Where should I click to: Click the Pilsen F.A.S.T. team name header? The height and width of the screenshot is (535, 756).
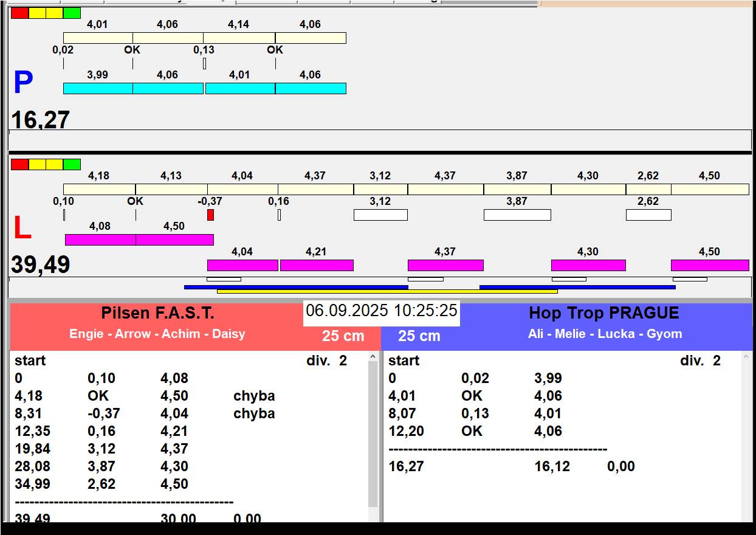(157, 314)
